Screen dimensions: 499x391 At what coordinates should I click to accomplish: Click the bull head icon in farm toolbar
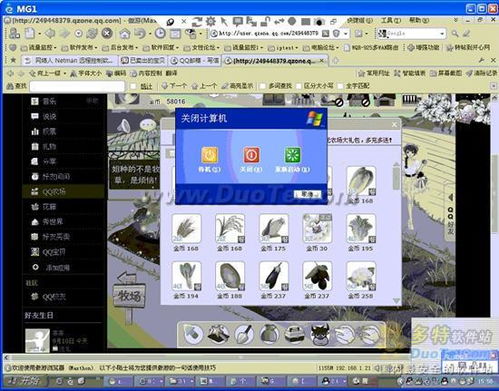pos(320,334)
